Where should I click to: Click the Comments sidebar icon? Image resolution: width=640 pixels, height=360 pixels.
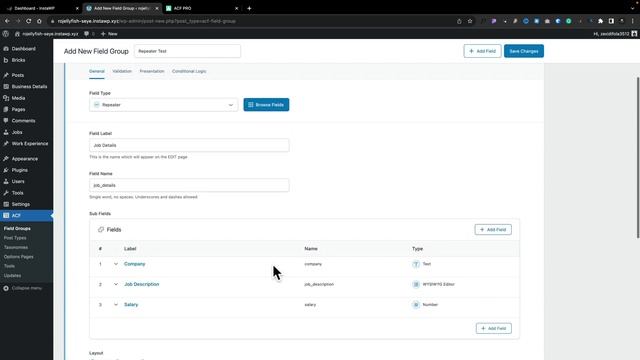pos(6,121)
